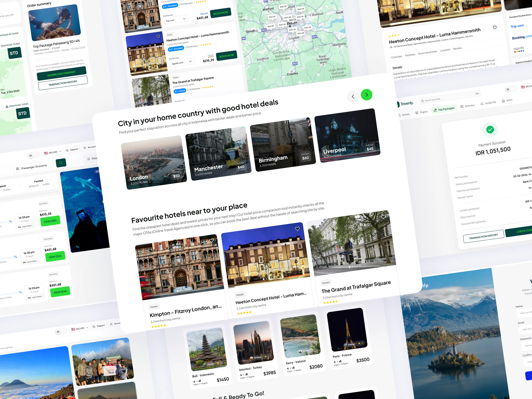The height and width of the screenshot is (399, 532).
Task: Switch to the Location tab
Action: (x=445, y=50)
